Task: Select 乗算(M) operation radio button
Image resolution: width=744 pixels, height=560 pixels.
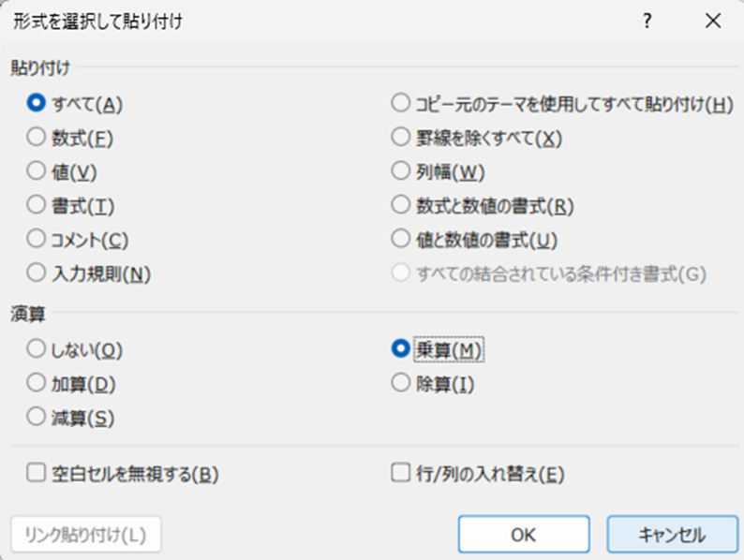Action: pos(401,349)
